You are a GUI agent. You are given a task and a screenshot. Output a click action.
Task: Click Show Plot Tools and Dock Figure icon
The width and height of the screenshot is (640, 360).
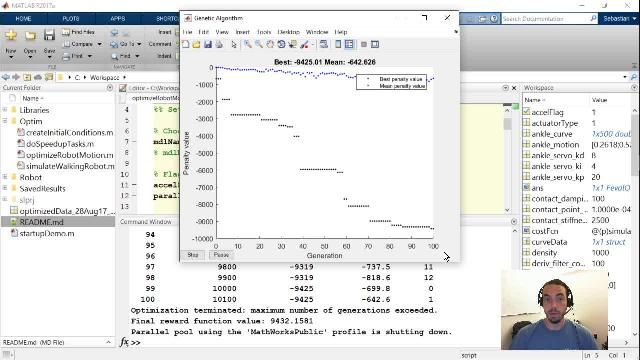click(x=375, y=44)
